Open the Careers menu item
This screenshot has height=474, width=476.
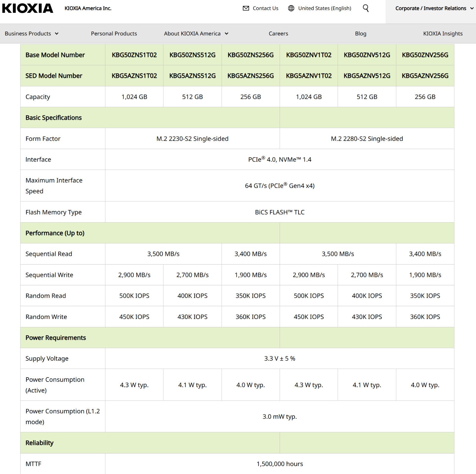[x=278, y=33]
